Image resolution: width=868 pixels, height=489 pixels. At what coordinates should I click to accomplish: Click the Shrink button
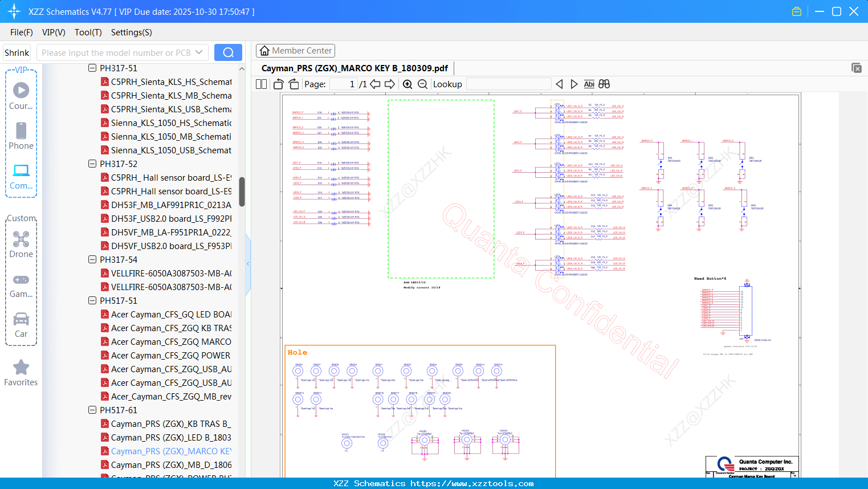(x=17, y=52)
